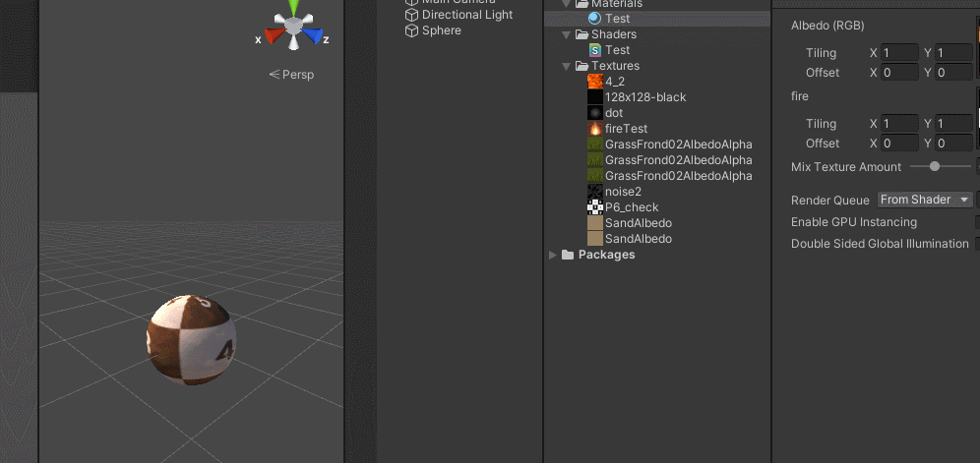Screen dimensions: 980x463
Task: Select the 4_2 texture thumbnail
Action: click(595, 82)
